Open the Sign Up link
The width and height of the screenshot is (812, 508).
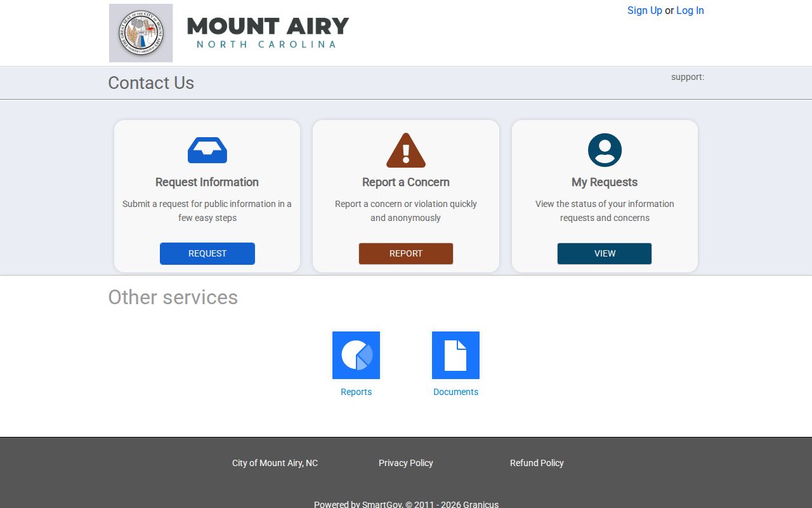tap(645, 10)
